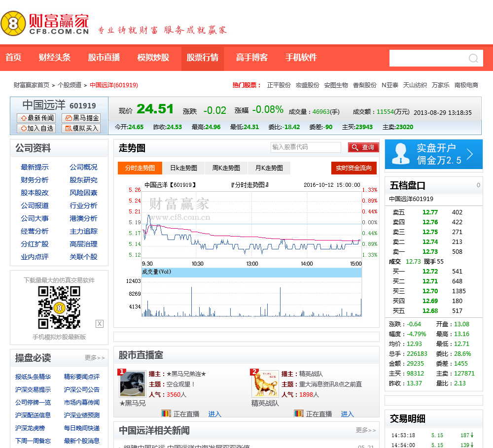Close the QR code box with X
This screenshot has height=448, width=493.
(x=100, y=324)
